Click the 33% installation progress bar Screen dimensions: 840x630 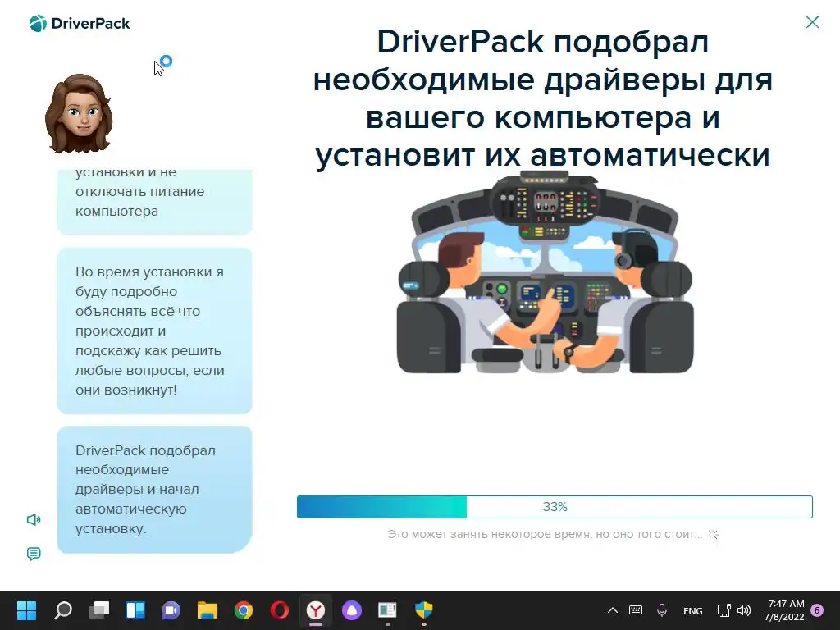coord(555,507)
